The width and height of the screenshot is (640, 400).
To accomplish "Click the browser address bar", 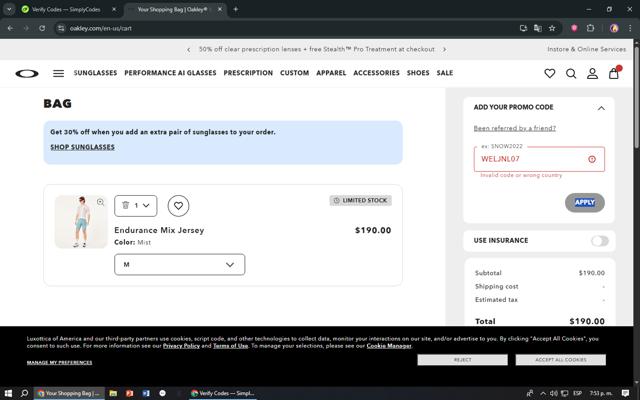I will 286,28.
